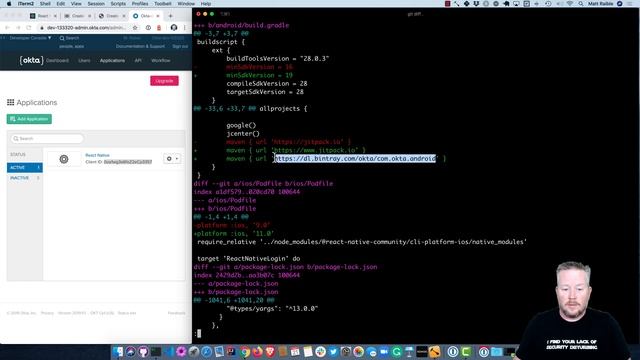Bookmark this page with the star icon
This screenshot has height=360, width=640.
(x=135, y=28)
